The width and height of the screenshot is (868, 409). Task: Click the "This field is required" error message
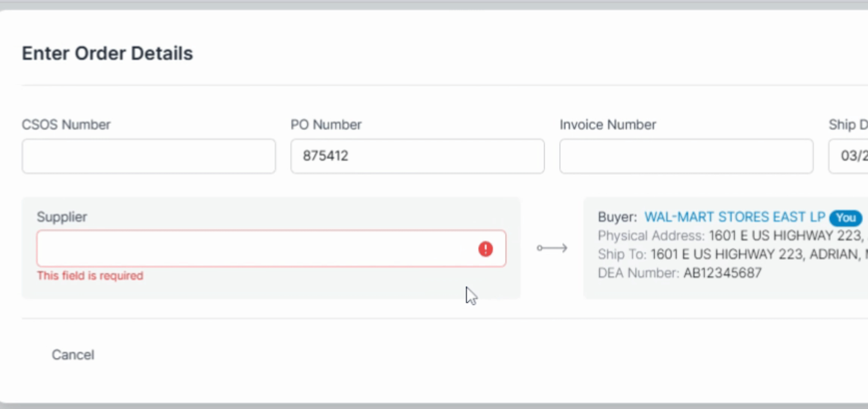click(90, 276)
